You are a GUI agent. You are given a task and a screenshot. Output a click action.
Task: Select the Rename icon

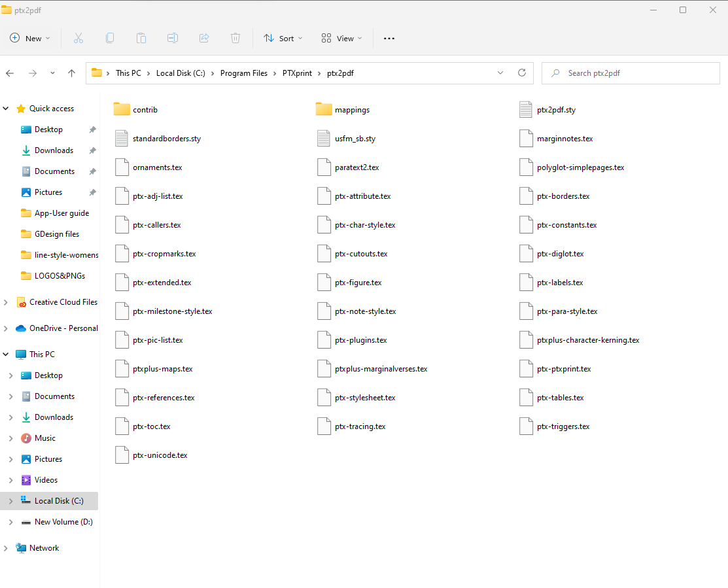173,38
